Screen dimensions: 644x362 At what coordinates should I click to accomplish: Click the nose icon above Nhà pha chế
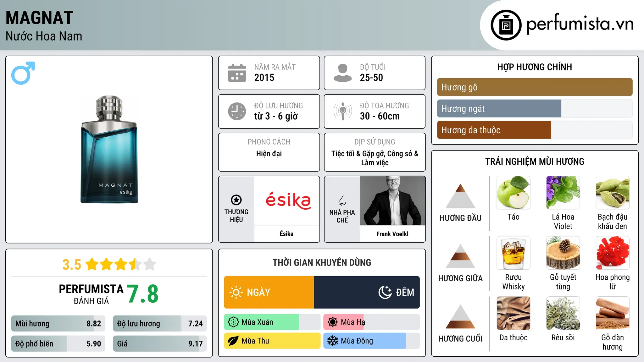point(342,200)
